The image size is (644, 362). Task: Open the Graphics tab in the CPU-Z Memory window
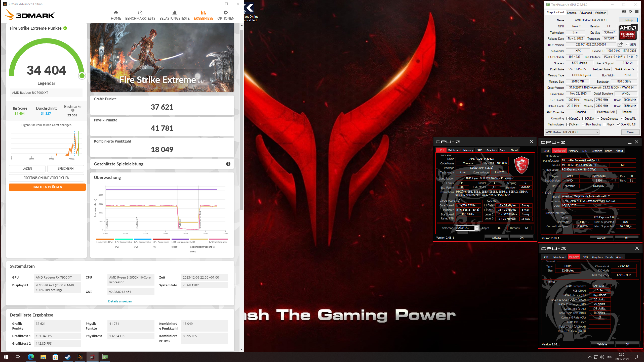click(597, 257)
